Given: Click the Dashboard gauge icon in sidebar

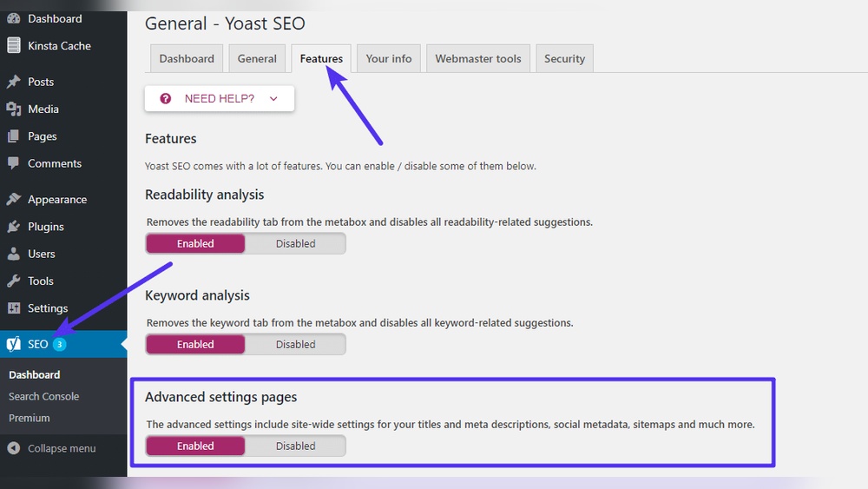Looking at the screenshot, I should (14, 18).
